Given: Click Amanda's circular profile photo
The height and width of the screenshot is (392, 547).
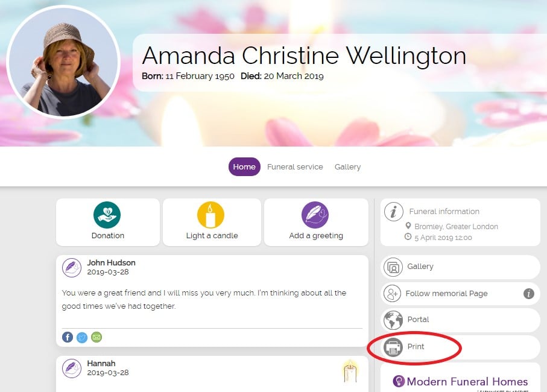Looking at the screenshot, I should 63,62.
